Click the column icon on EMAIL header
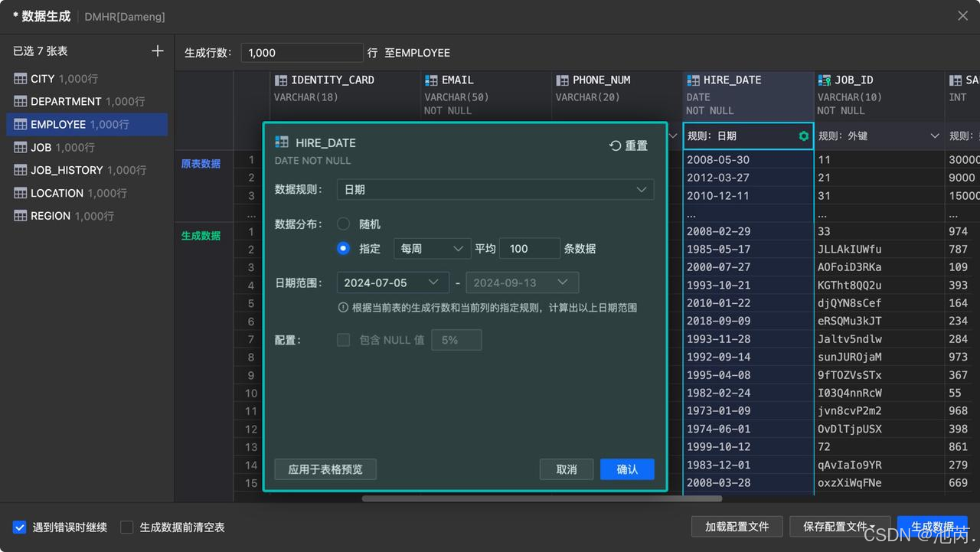The height and width of the screenshot is (552, 980). tap(430, 80)
